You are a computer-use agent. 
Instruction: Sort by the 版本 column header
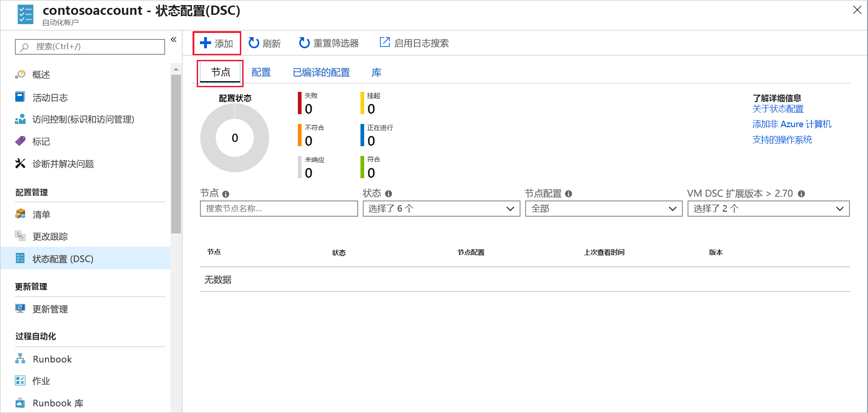coord(716,252)
